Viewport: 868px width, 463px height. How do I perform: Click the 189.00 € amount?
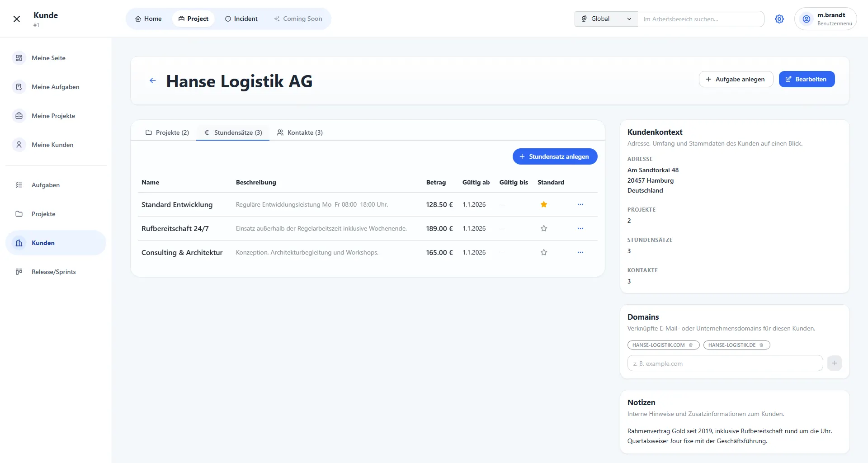(x=439, y=228)
